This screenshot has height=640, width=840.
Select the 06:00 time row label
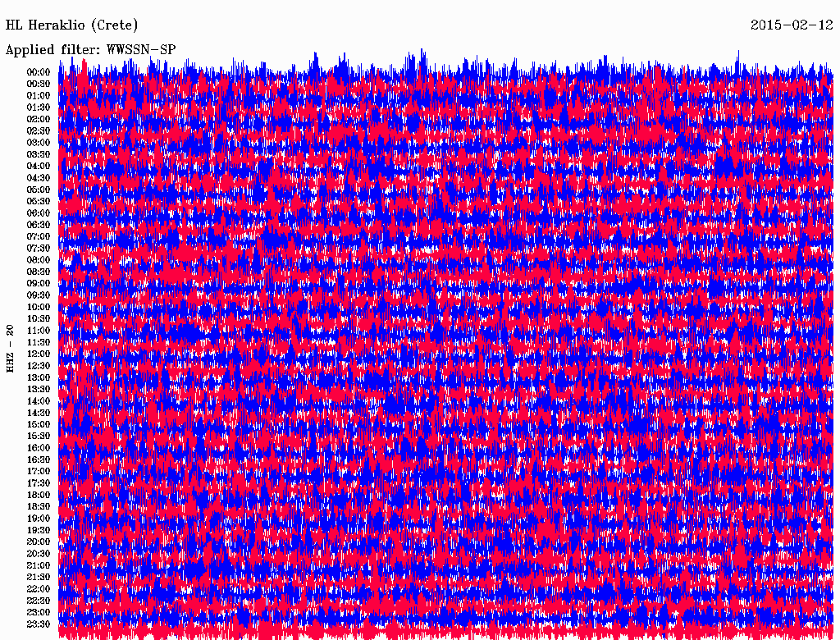[39, 213]
